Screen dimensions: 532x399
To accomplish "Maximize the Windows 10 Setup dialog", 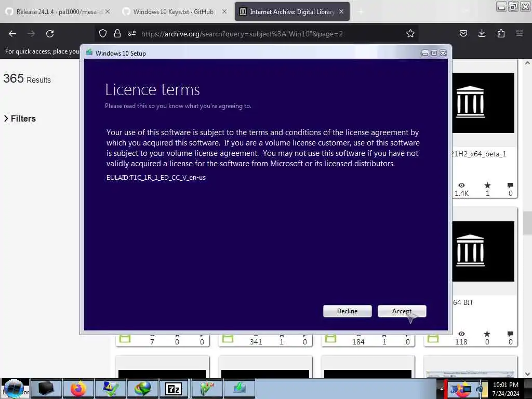I will pyautogui.click(x=434, y=53).
